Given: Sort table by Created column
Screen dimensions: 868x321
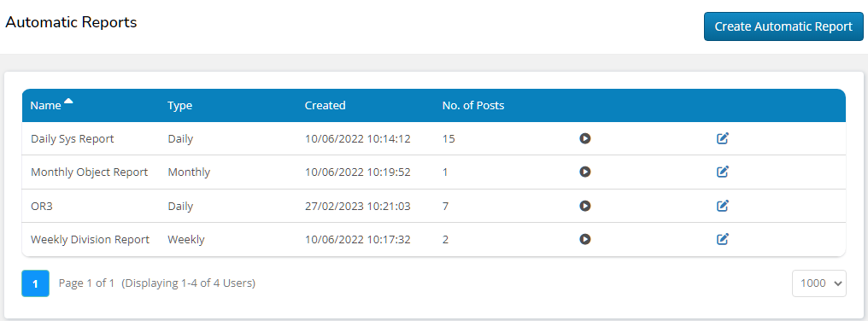Looking at the screenshot, I should point(325,105).
